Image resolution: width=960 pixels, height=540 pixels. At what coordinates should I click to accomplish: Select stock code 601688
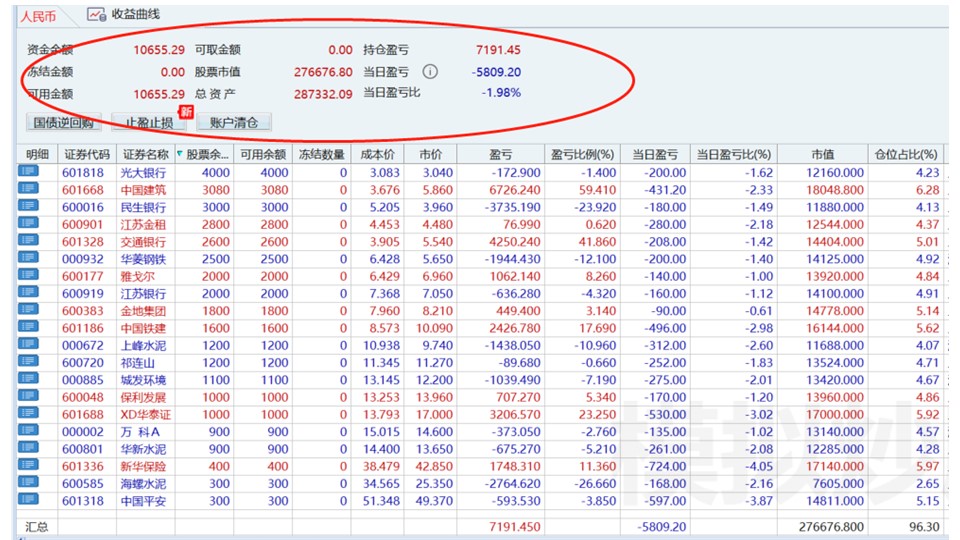click(83, 414)
